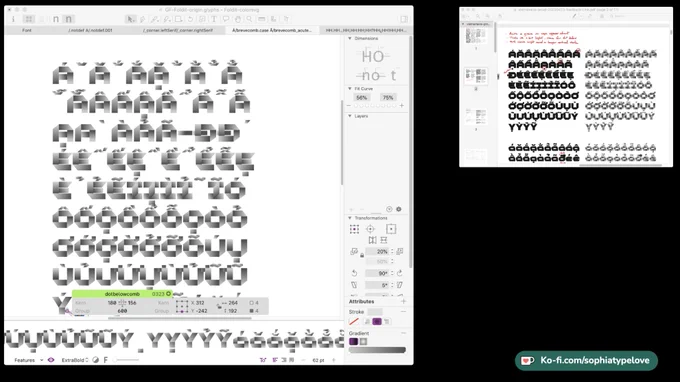Select the Abrevecomb.case tab
The image size is (680, 382).
coord(272,30)
